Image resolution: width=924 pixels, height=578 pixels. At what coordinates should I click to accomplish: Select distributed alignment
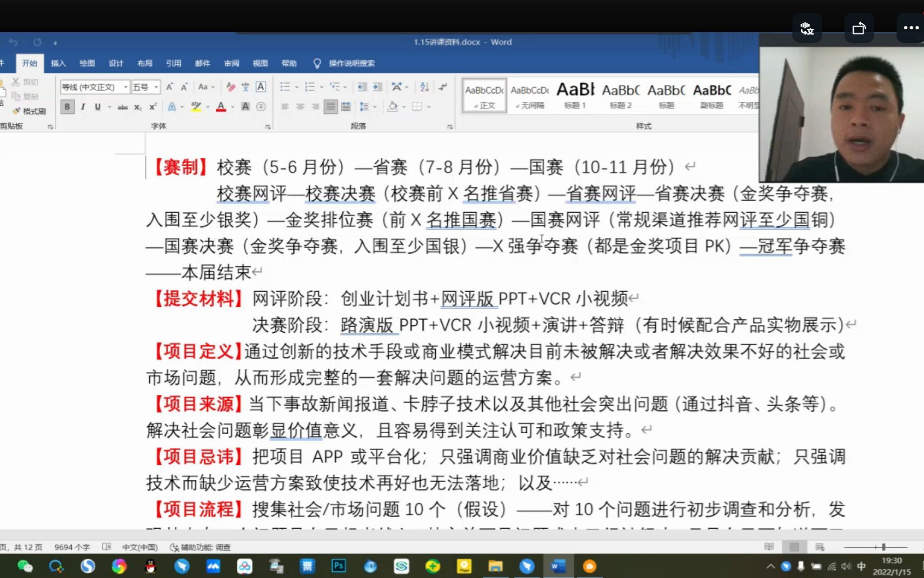[346, 107]
